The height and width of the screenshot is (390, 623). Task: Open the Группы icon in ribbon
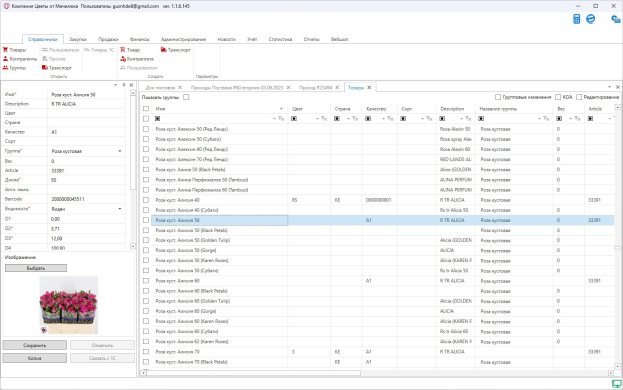point(5,68)
